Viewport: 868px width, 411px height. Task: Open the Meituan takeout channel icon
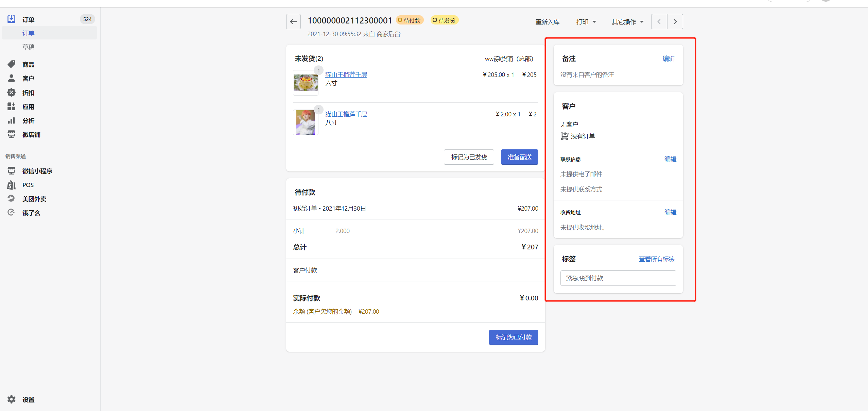(12, 199)
